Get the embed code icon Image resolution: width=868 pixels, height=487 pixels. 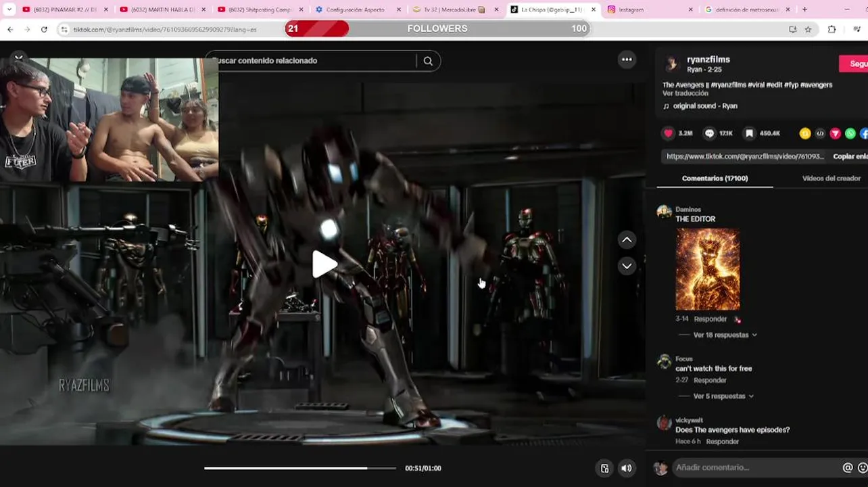click(820, 133)
